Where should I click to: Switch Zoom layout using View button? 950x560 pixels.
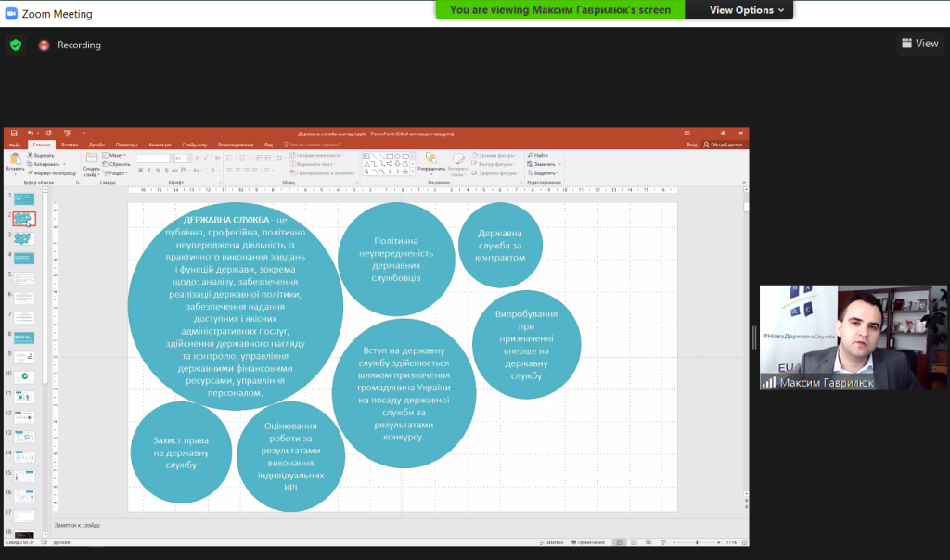click(919, 44)
